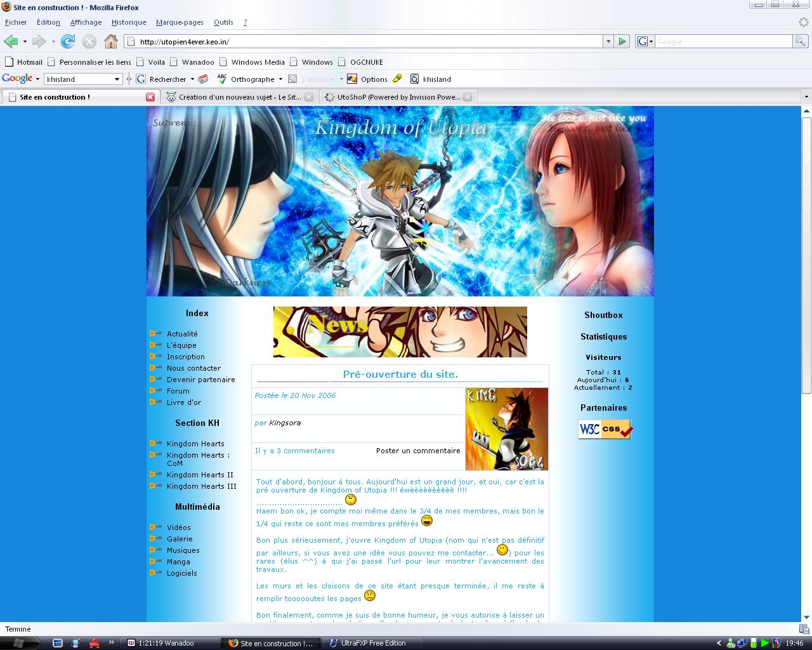Click the khisland find-word button
Screen dimensions: 812x650
point(430,79)
